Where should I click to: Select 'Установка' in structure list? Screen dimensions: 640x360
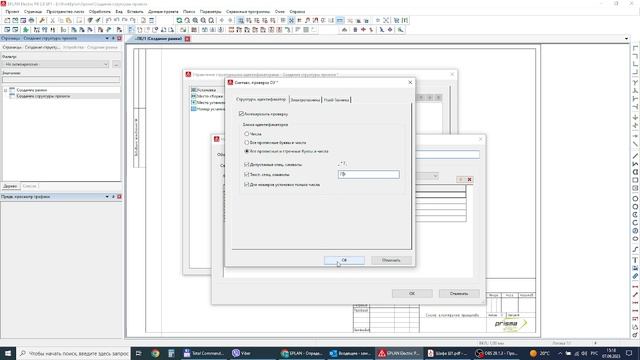(x=206, y=90)
